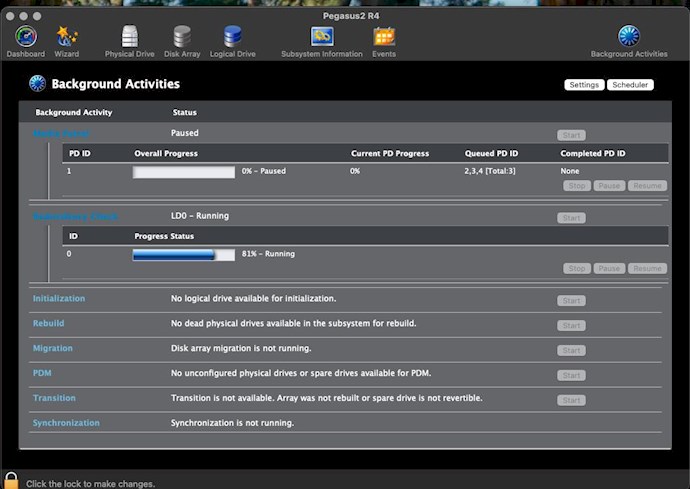
Task: Click "Synchronization is not running." text
Action: 232,423
